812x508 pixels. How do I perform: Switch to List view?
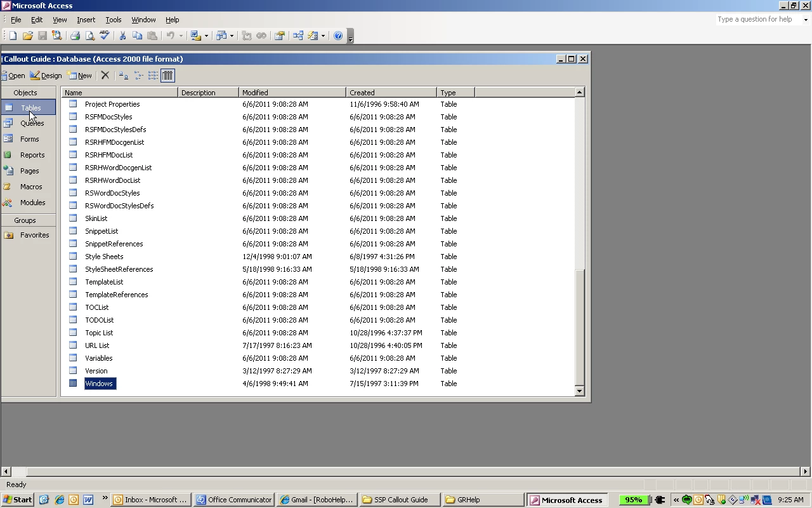[x=153, y=76]
